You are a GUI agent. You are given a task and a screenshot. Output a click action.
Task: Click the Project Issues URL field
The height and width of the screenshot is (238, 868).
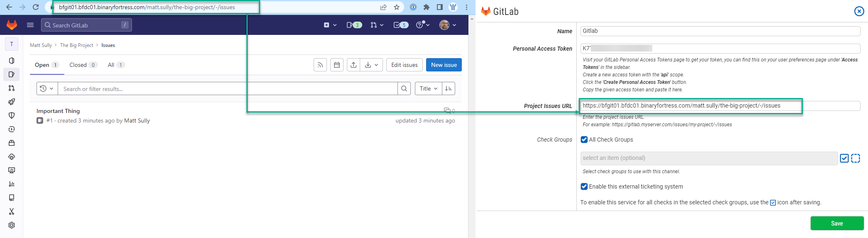[720, 106]
